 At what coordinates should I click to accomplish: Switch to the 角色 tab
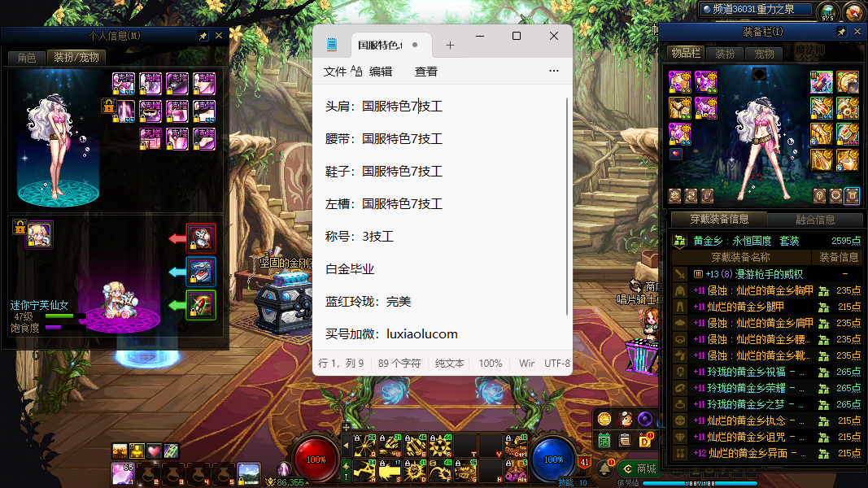27,58
